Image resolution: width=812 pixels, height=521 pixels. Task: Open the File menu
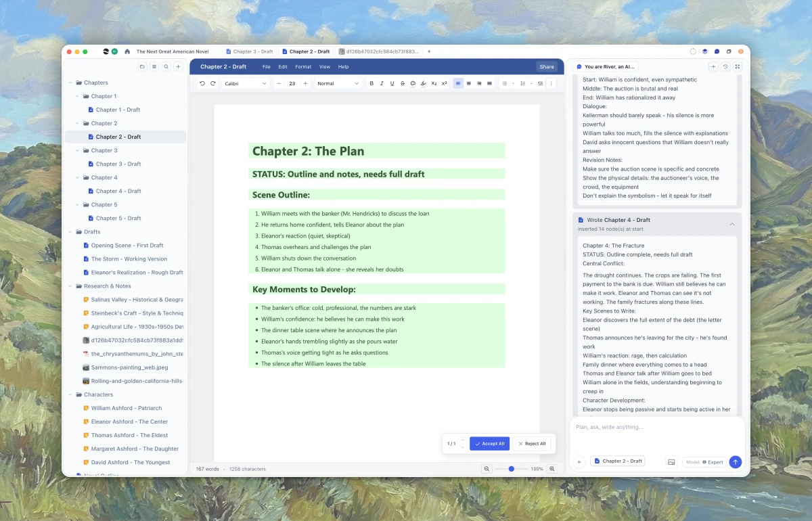pyautogui.click(x=267, y=67)
